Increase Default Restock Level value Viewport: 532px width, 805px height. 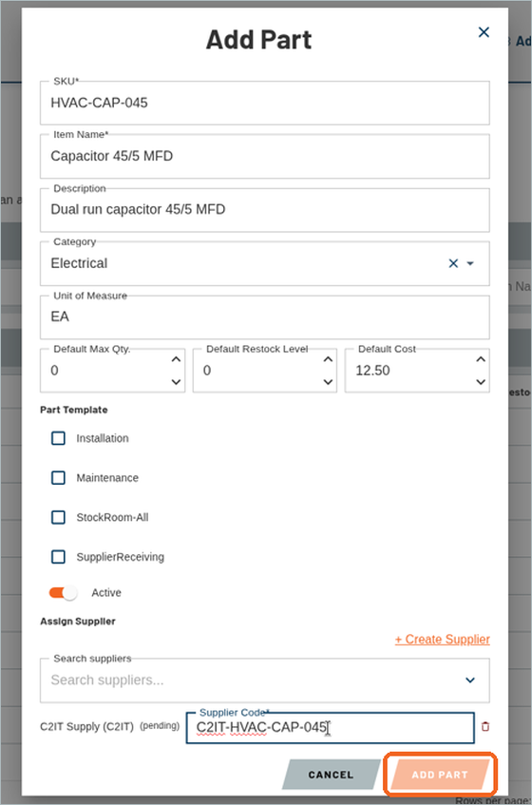coord(328,359)
